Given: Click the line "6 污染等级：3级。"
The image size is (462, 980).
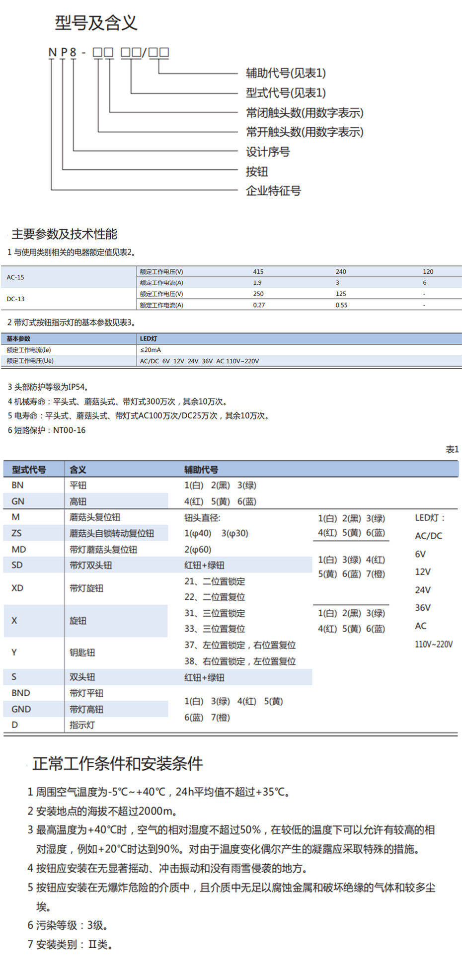Looking at the screenshot, I should tap(68, 925).
